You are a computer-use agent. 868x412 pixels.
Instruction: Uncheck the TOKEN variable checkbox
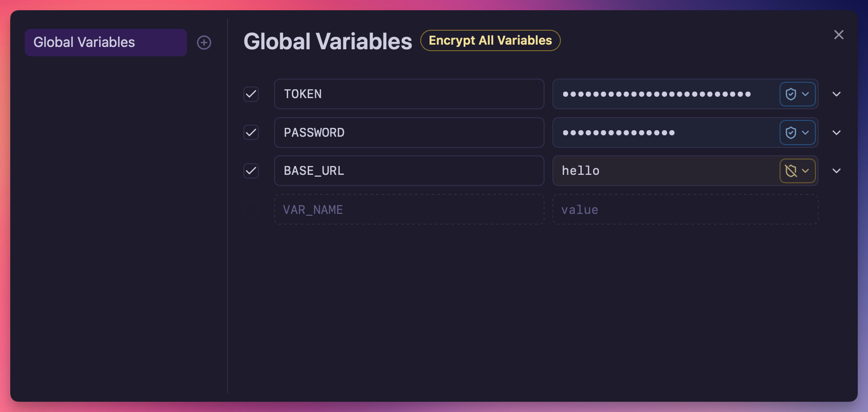coord(251,94)
